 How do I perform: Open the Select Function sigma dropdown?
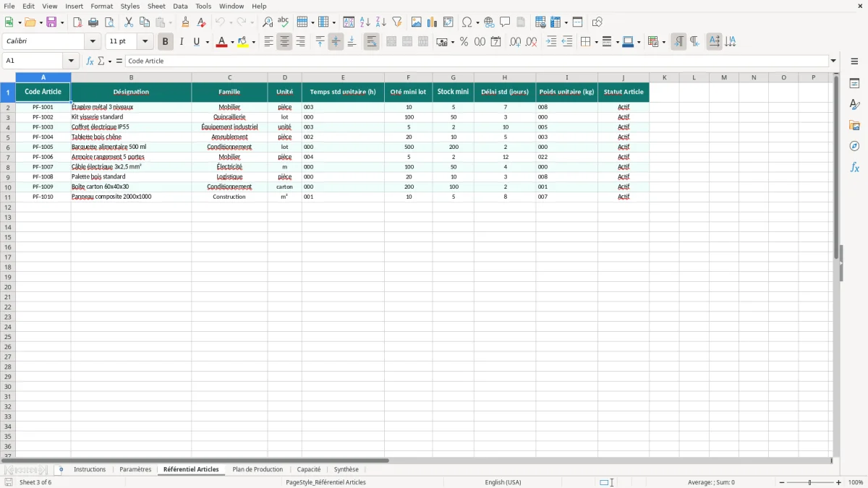click(110, 61)
